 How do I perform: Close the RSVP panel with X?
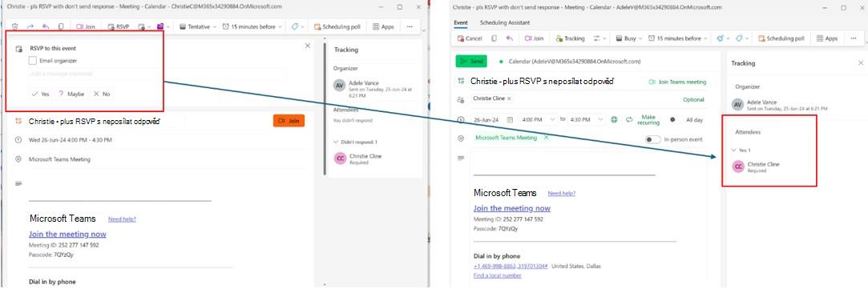pyautogui.click(x=308, y=46)
